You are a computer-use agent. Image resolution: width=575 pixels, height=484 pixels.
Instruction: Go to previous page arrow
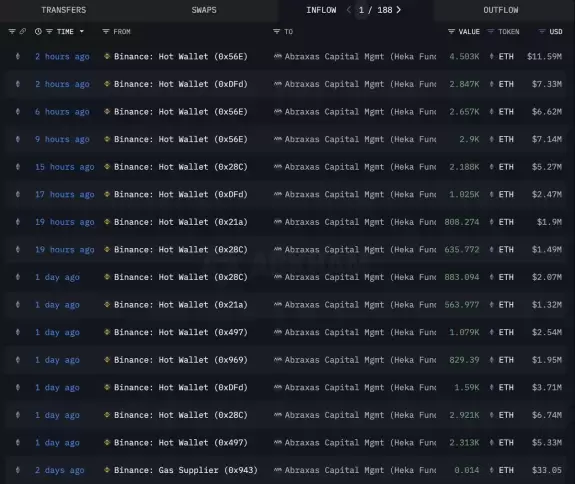[349, 10]
